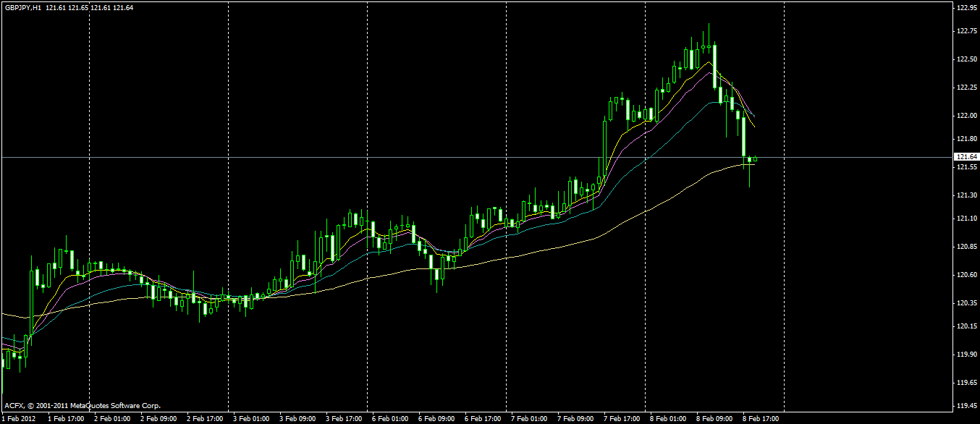Click the 120.60 price axis label
The image size is (980, 424).
(x=967, y=275)
